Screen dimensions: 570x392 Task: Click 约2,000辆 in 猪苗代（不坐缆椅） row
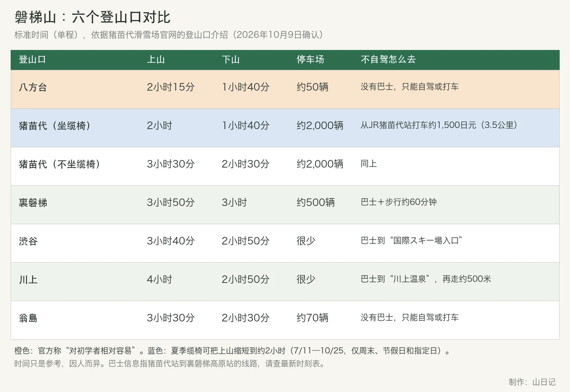320,164
